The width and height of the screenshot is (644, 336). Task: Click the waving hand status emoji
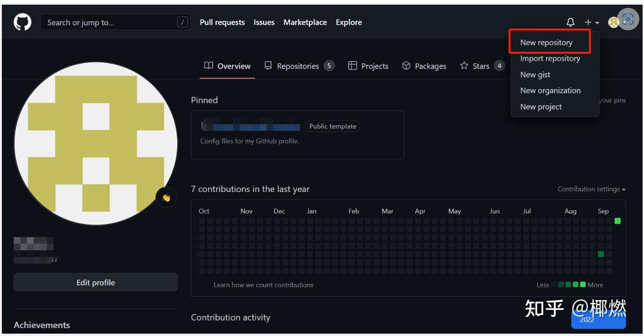pos(166,198)
